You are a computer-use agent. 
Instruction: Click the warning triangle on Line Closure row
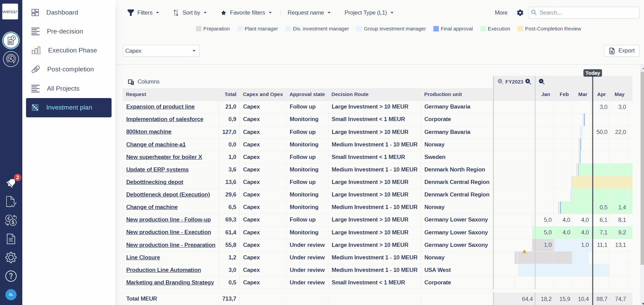(x=524, y=252)
